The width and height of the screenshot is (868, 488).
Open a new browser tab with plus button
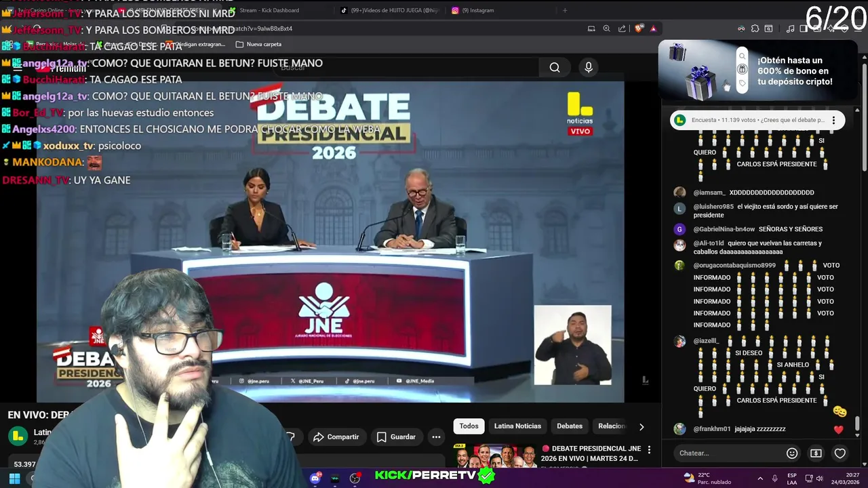(565, 10)
